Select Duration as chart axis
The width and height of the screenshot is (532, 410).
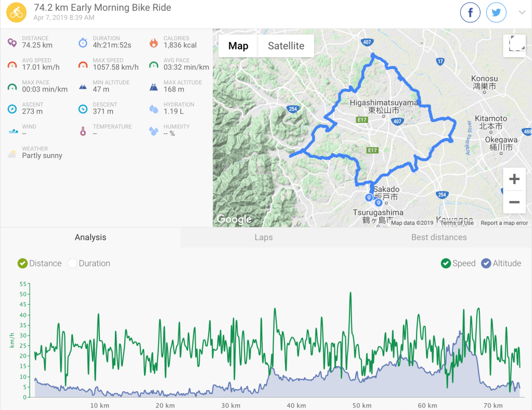coord(89,263)
